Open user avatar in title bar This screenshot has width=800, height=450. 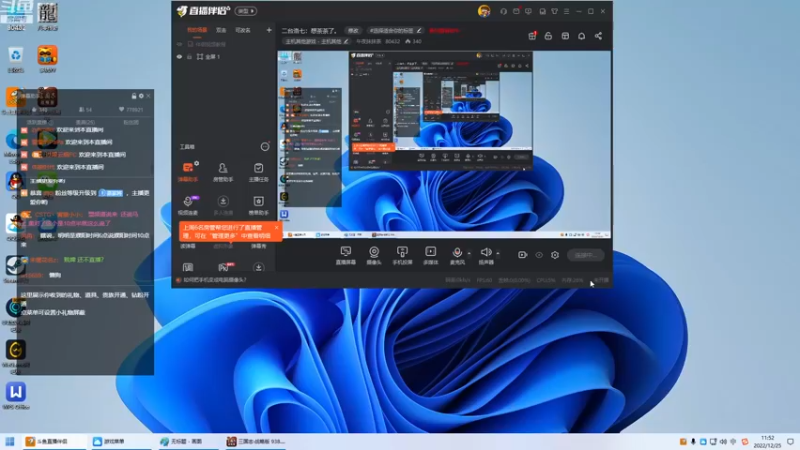484,11
